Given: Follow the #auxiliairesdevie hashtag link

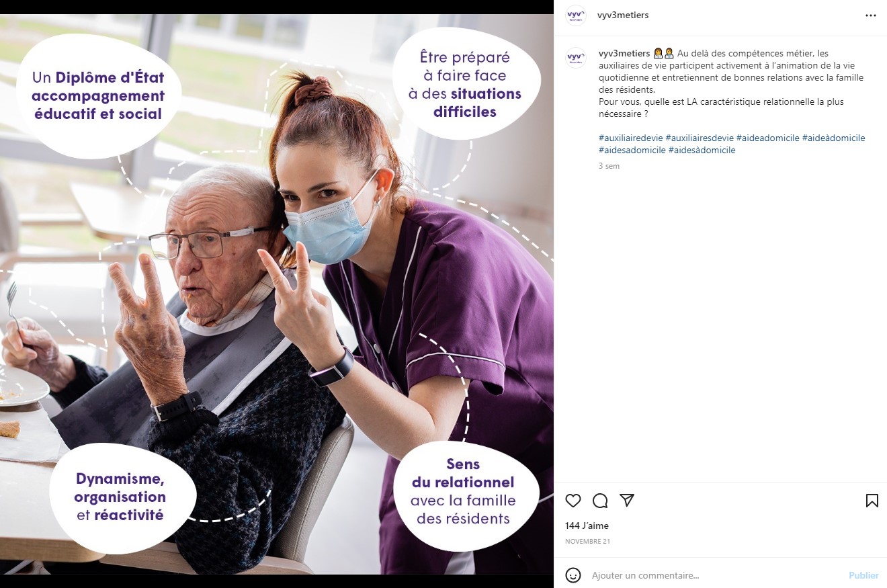Looking at the screenshot, I should 700,138.
